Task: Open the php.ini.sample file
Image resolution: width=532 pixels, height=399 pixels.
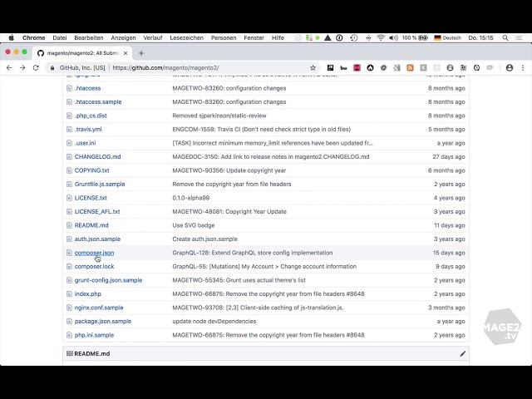Action: (x=94, y=335)
